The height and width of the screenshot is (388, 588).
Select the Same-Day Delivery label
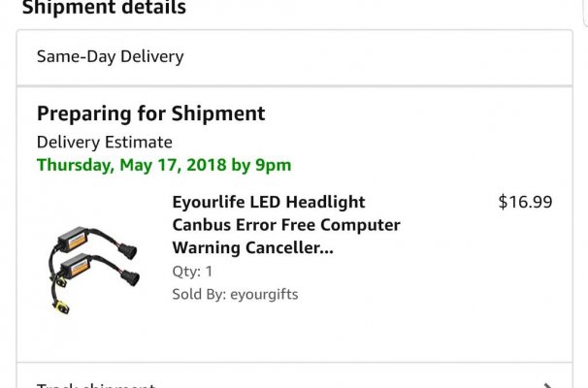(111, 57)
